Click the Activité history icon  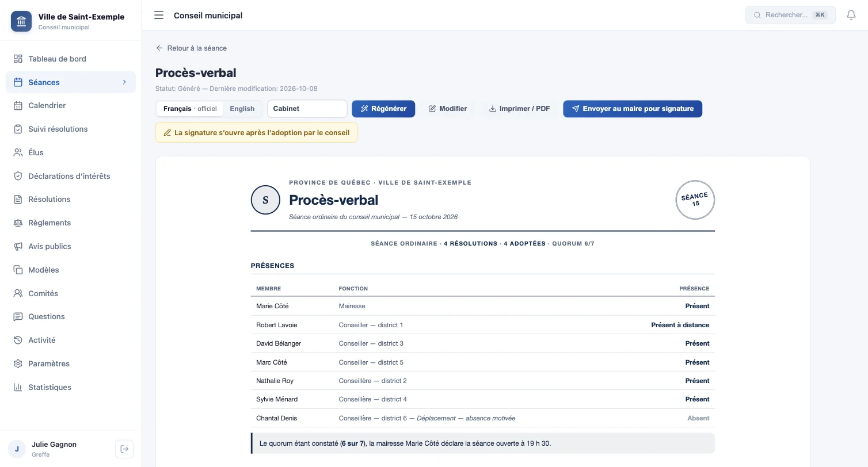18,340
